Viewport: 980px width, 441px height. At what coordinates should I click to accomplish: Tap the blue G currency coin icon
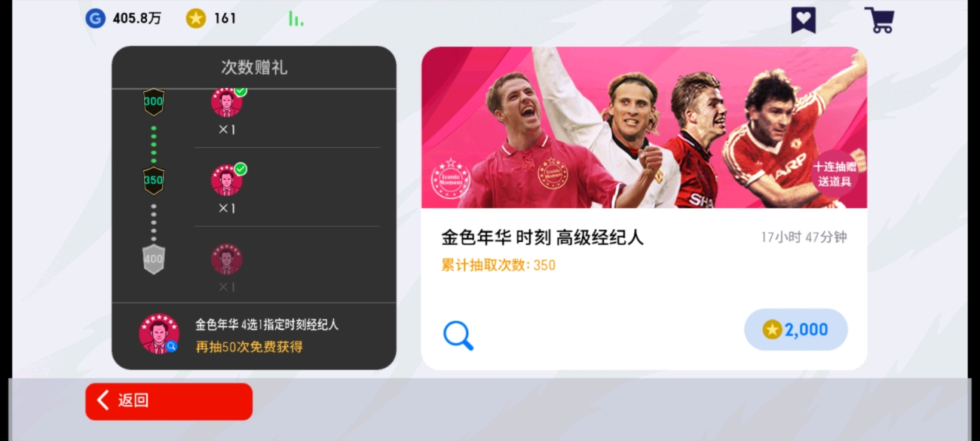(x=95, y=19)
